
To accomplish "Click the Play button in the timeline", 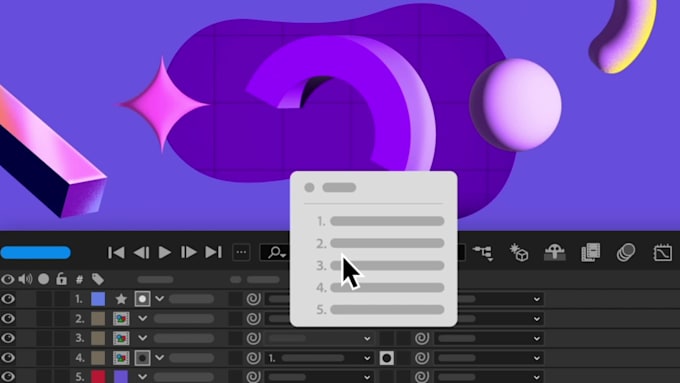I will (x=164, y=252).
